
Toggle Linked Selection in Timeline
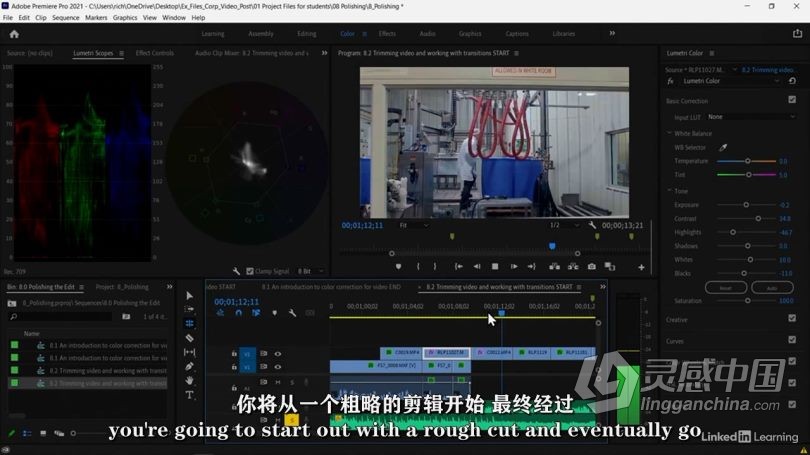256,313
